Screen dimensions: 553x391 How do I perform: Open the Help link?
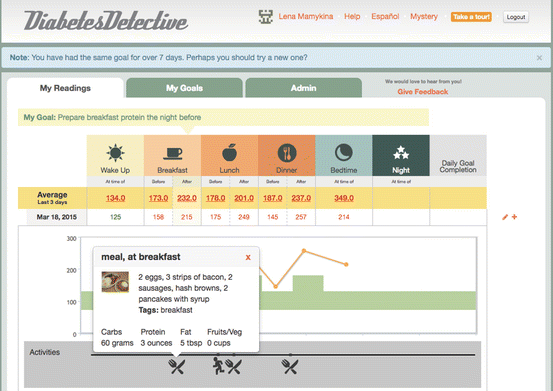pos(352,17)
